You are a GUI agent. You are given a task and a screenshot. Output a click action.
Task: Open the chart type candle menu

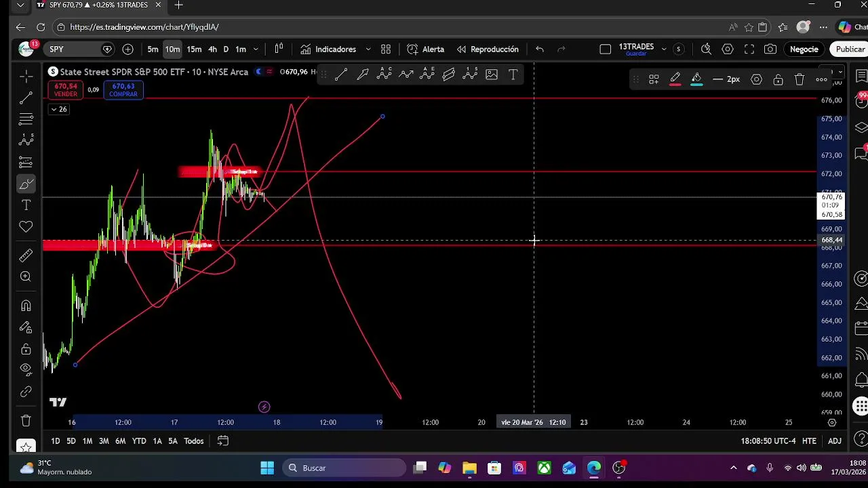click(279, 49)
